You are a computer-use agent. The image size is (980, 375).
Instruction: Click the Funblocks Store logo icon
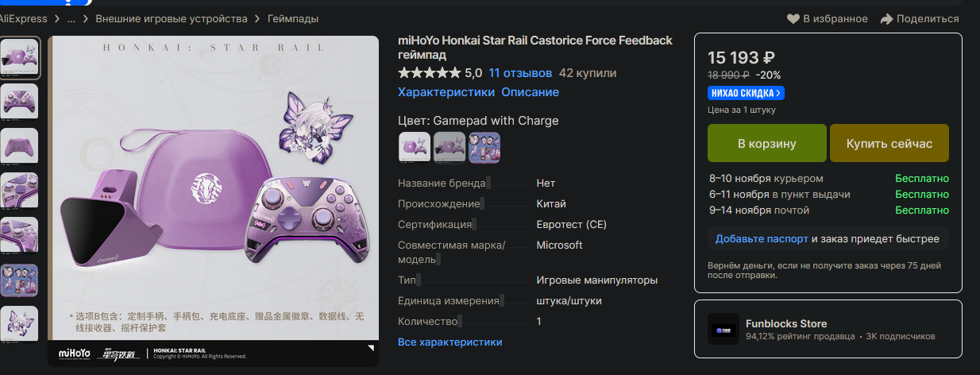tap(723, 329)
